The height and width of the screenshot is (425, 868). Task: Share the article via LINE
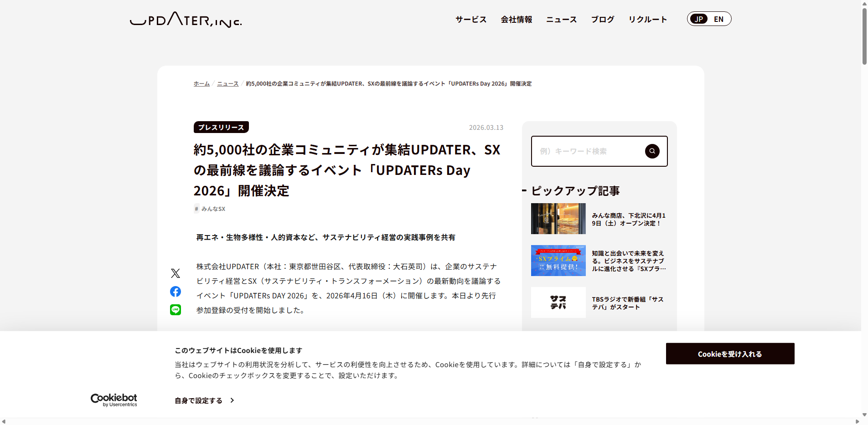(176, 309)
